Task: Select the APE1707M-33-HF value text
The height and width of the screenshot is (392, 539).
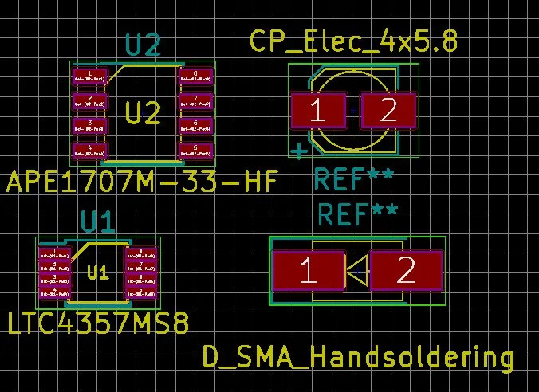Action: click(142, 182)
